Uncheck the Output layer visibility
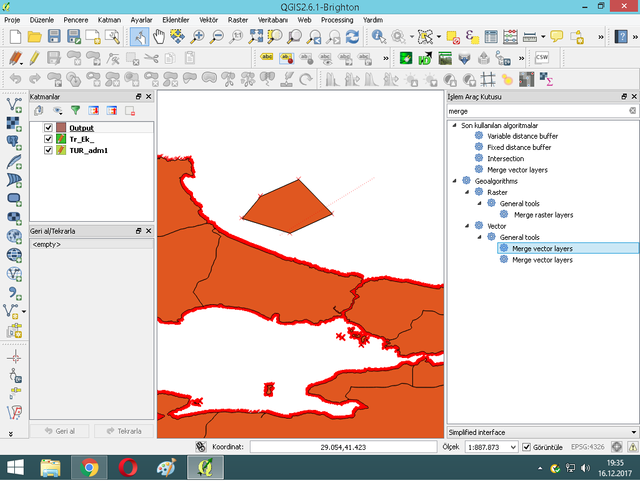640x486 pixels. point(48,128)
